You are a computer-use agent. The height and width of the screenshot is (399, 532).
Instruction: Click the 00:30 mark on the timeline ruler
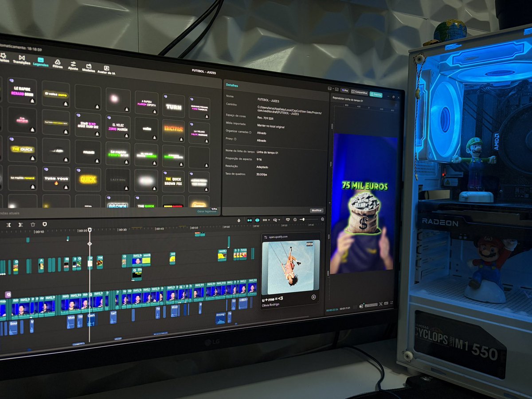click(x=123, y=230)
